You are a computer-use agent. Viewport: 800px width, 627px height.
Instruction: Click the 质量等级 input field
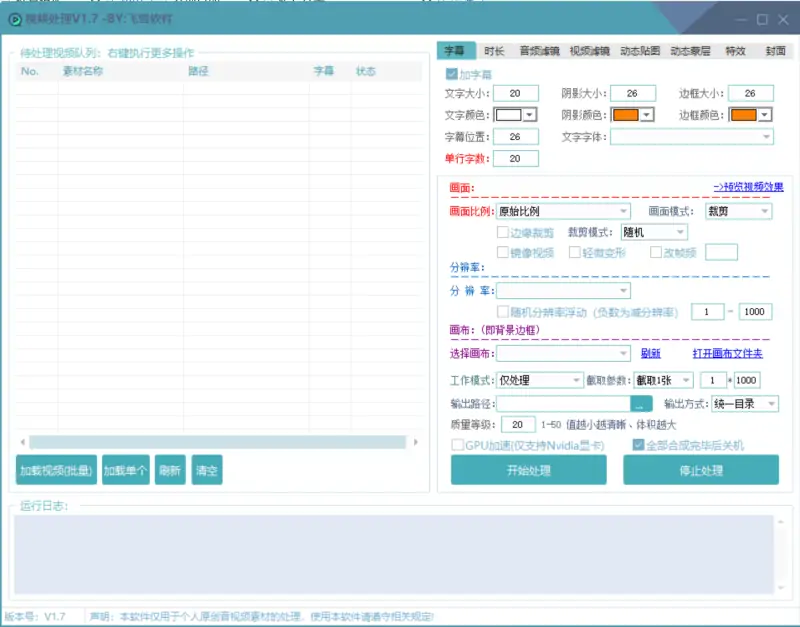coord(517,425)
